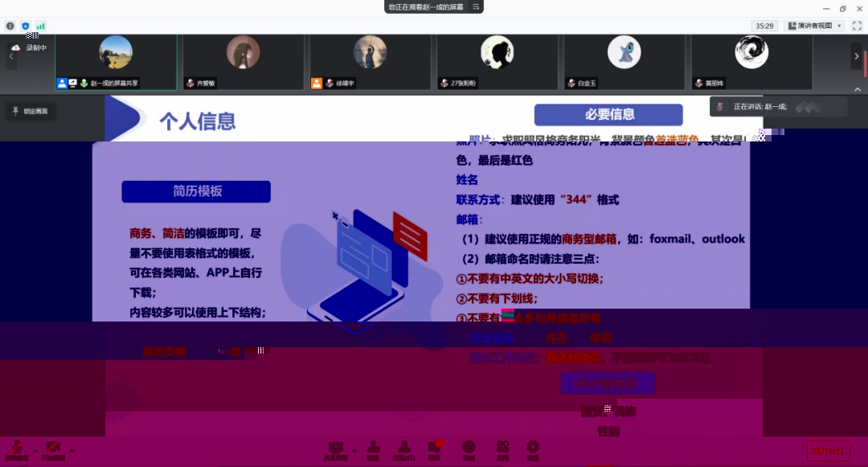Expand audio options next to the mute button

35,450
